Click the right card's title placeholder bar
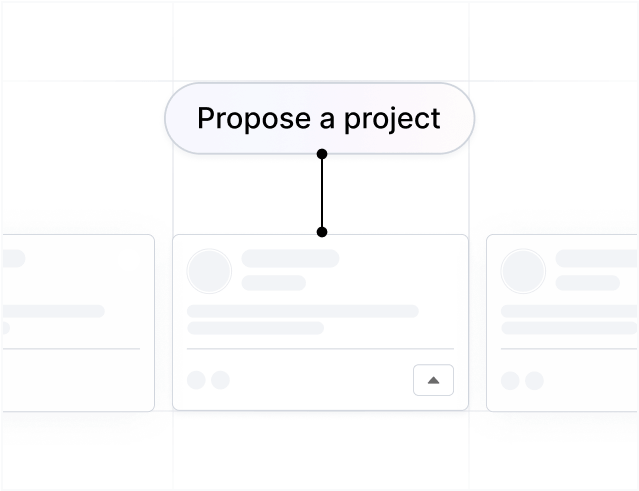Image resolution: width=639 pixels, height=491 pixels. pos(596,258)
